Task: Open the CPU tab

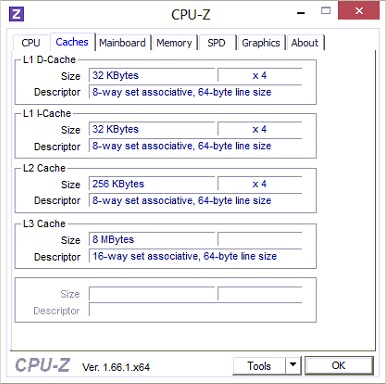Action: pyautogui.click(x=31, y=43)
